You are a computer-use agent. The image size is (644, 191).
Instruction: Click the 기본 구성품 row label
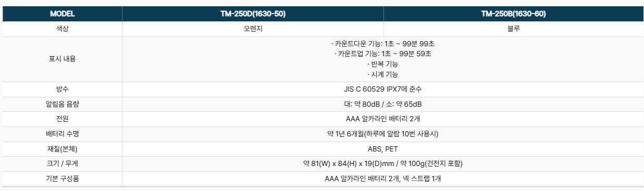click(62, 179)
